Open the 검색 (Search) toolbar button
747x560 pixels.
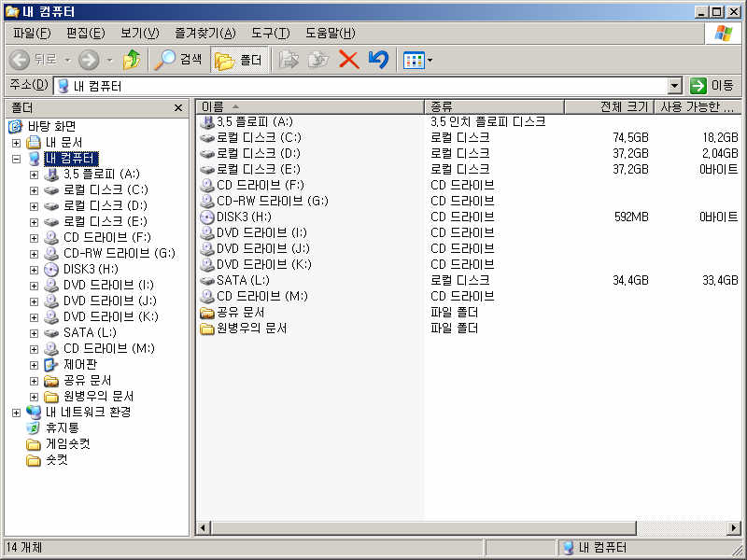178,60
